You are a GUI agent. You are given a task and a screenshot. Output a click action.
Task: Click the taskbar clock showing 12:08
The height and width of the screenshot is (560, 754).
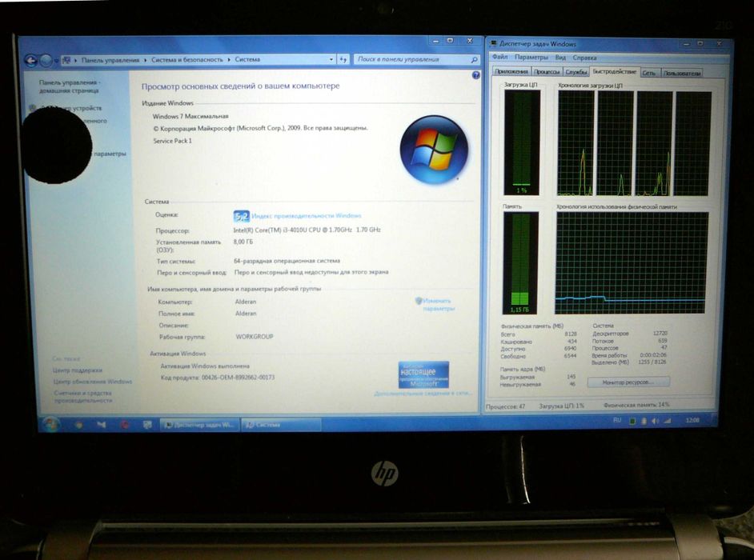[x=692, y=421]
